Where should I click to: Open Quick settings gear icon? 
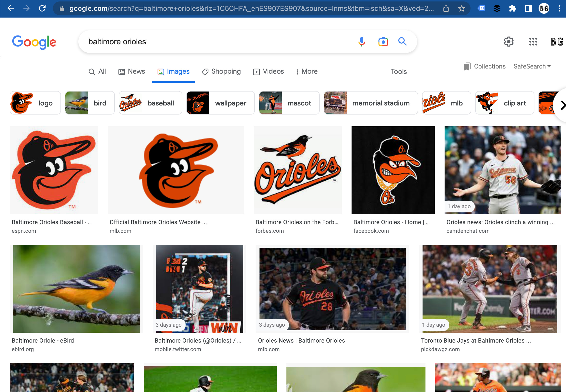click(x=508, y=42)
